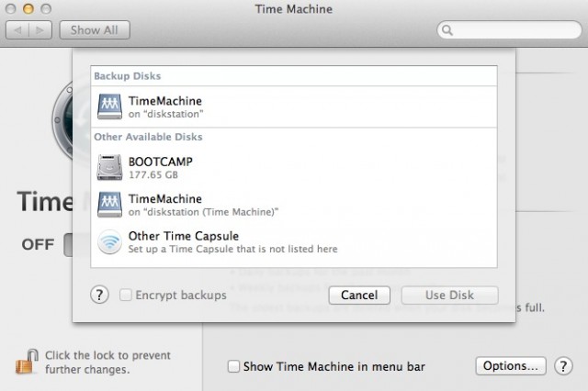
Task: Minimize the Time Machine window
Action: click(28, 9)
